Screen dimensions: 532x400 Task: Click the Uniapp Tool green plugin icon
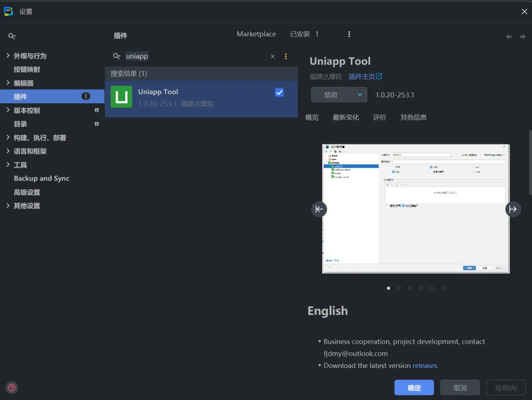[x=122, y=96]
